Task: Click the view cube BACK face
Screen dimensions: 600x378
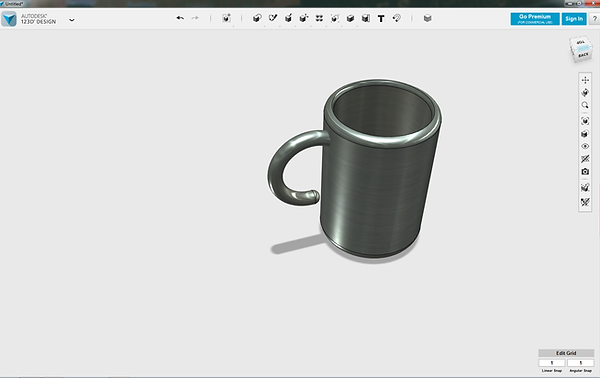Action: coord(583,55)
